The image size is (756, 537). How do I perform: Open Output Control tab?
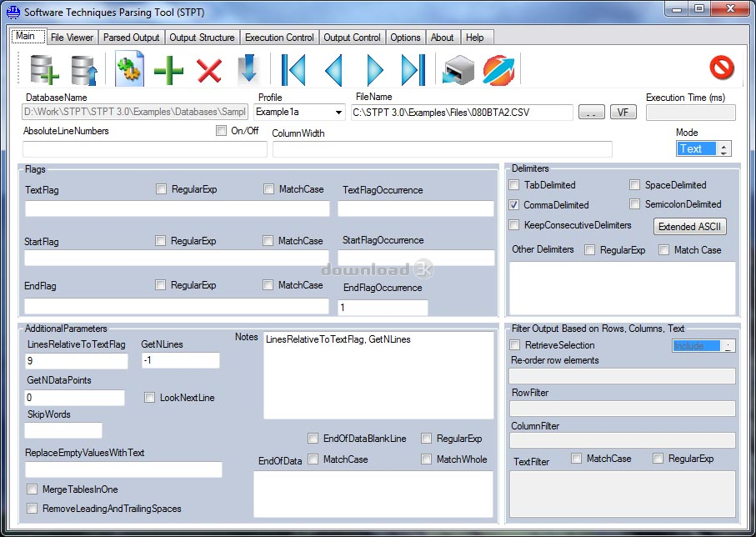pos(352,38)
